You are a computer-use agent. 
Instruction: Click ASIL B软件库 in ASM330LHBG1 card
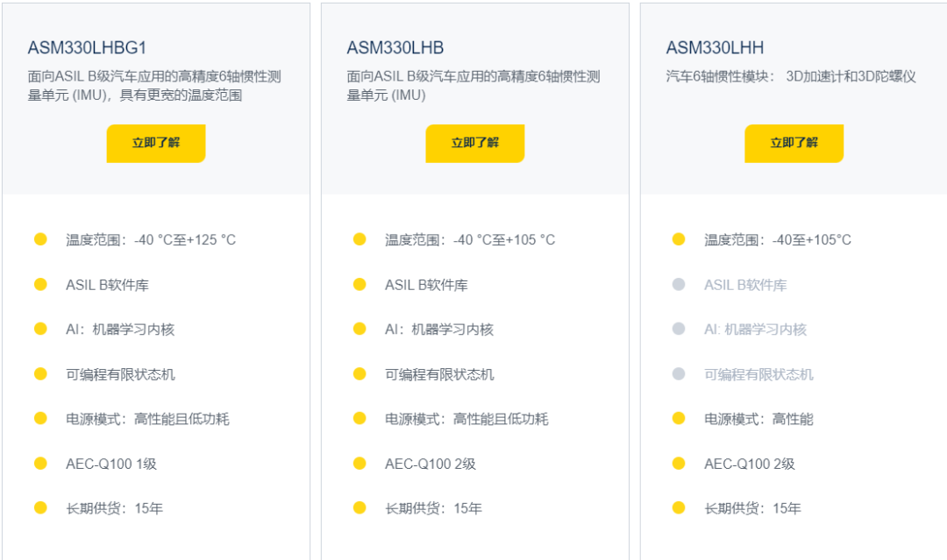tap(108, 285)
